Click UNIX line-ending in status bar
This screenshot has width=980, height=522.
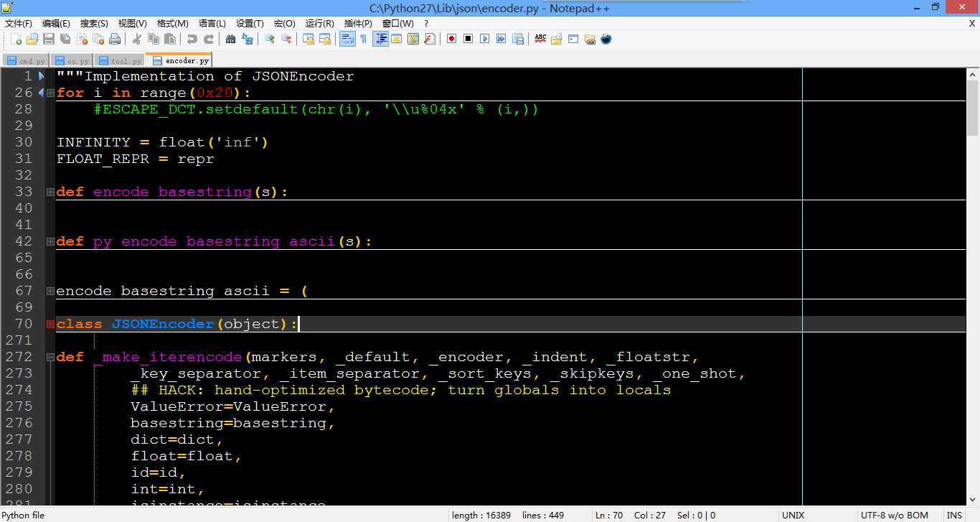click(x=793, y=516)
